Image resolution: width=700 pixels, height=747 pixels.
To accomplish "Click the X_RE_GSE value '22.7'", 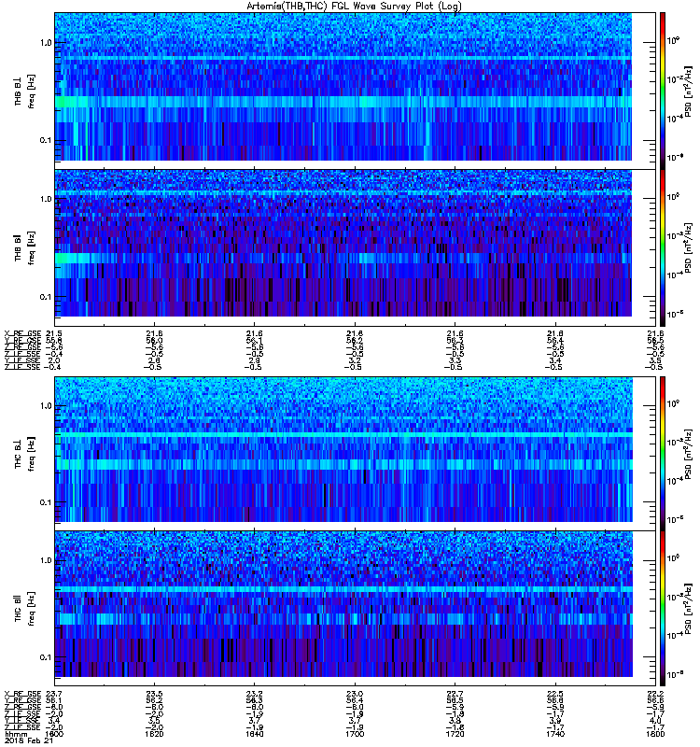I will point(455,694).
